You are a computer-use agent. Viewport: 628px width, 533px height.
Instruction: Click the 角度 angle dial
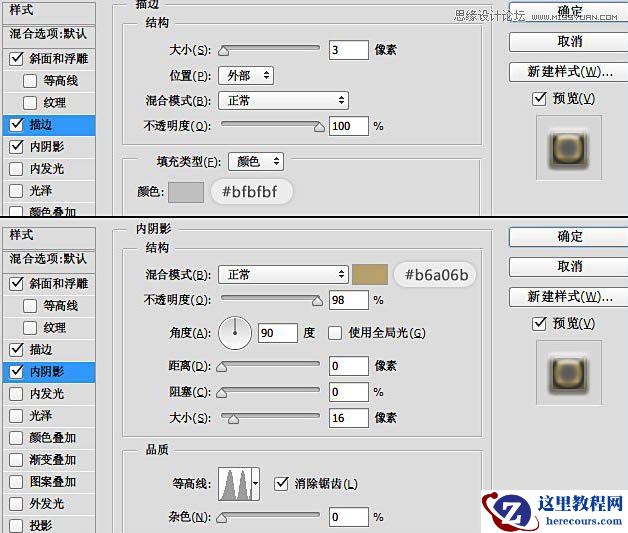click(x=235, y=333)
